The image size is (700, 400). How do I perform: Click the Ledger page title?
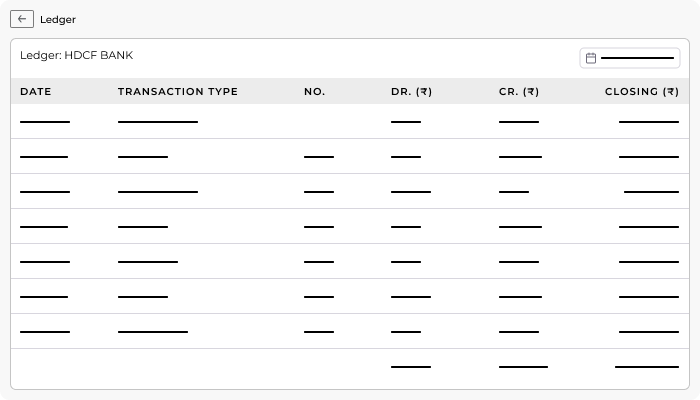(58, 20)
